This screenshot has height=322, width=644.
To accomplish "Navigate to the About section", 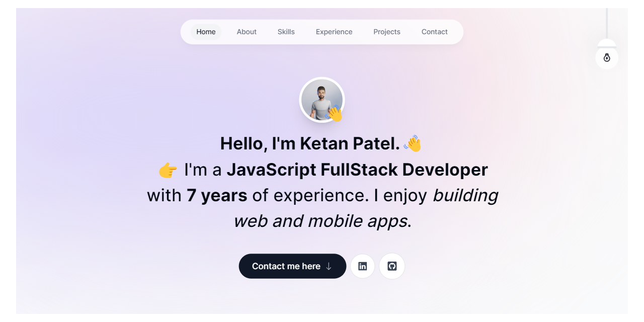I will (247, 32).
